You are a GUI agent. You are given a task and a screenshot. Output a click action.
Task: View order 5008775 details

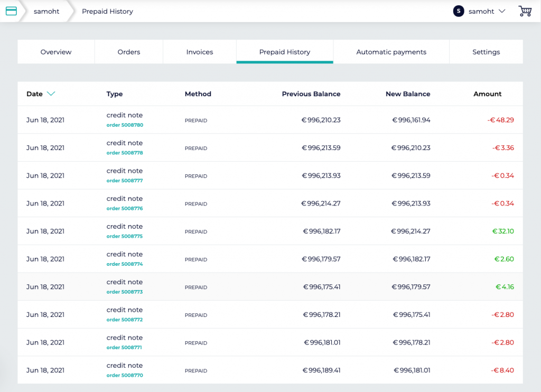tap(125, 237)
